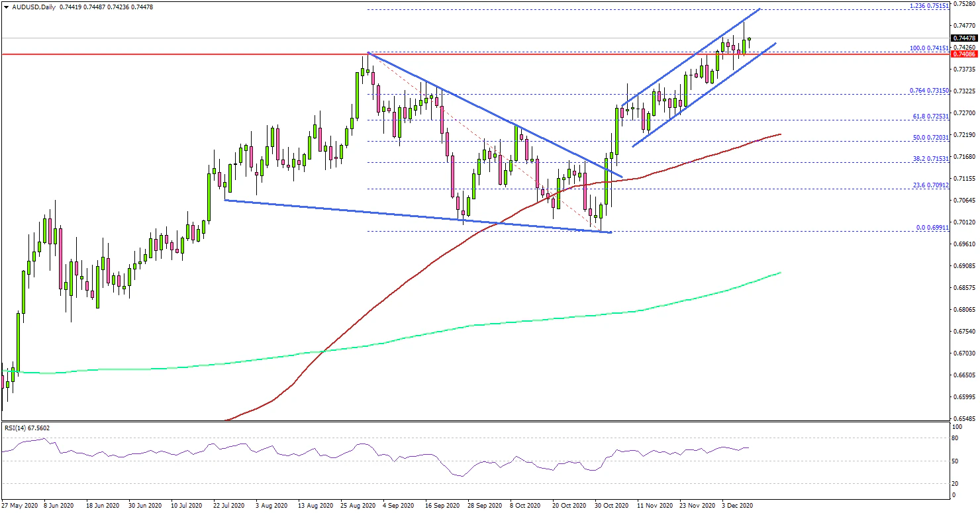This screenshot has width=980, height=513.
Task: Select the black 0.74478 current price tag
Action: click(x=963, y=38)
